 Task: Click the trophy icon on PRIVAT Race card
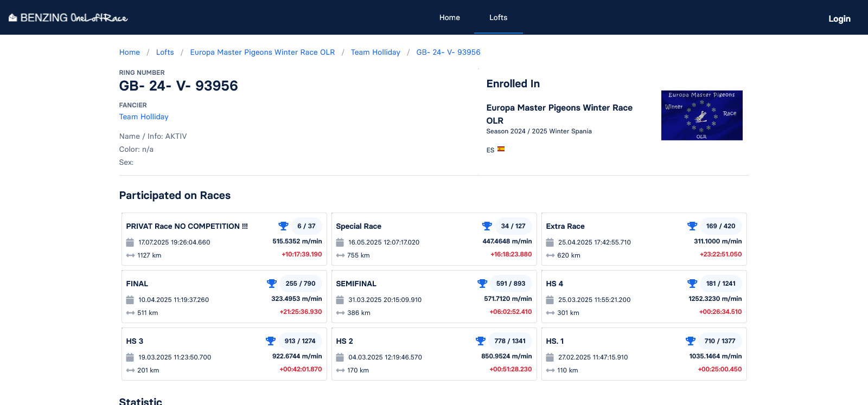pyautogui.click(x=283, y=226)
